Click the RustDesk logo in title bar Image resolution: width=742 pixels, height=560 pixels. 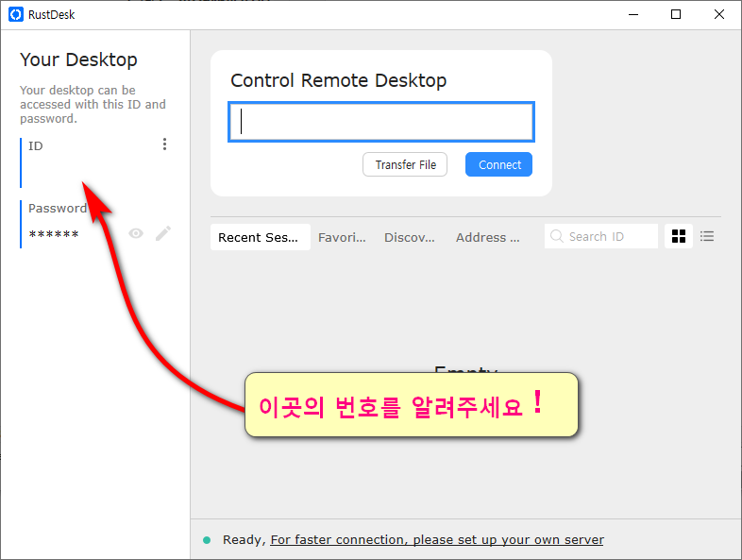(x=15, y=14)
